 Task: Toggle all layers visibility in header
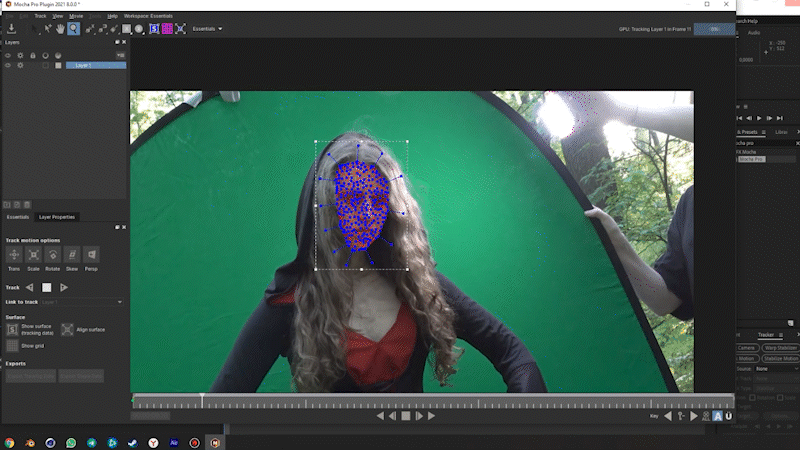[8, 55]
